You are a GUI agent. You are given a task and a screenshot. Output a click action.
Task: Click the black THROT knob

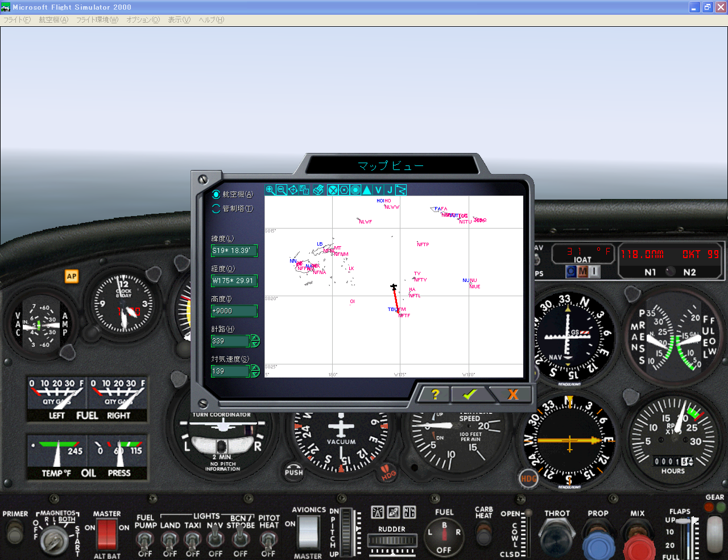pos(556,538)
